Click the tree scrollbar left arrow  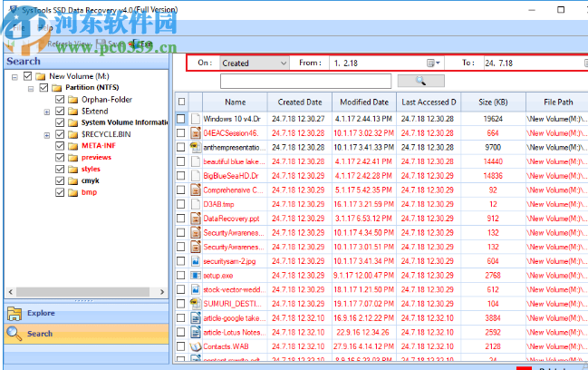11,292
